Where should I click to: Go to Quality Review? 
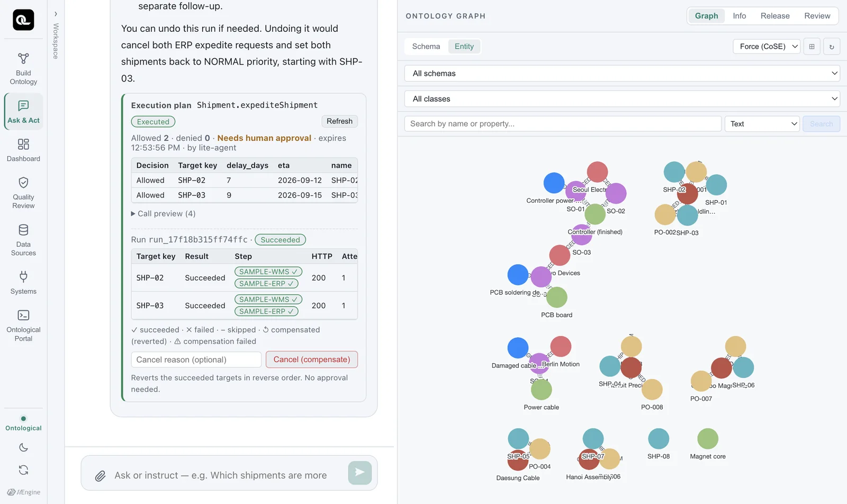(23, 193)
